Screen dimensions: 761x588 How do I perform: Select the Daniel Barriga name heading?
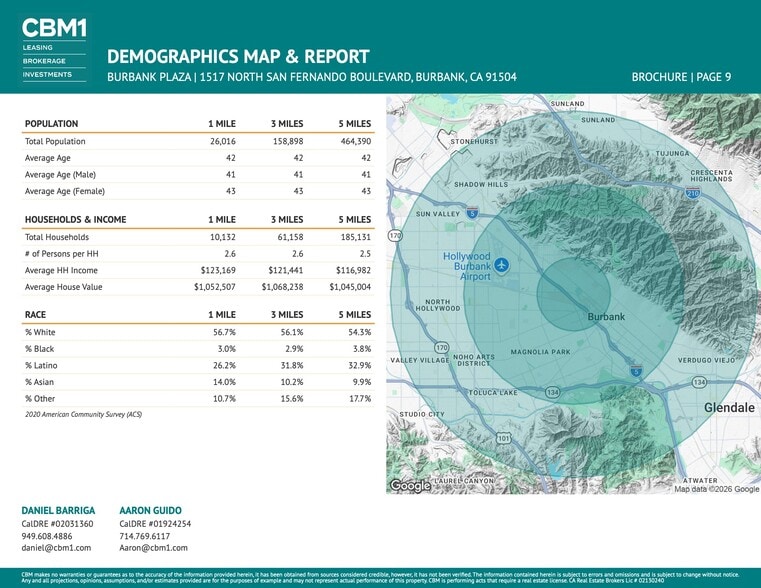click(x=58, y=510)
